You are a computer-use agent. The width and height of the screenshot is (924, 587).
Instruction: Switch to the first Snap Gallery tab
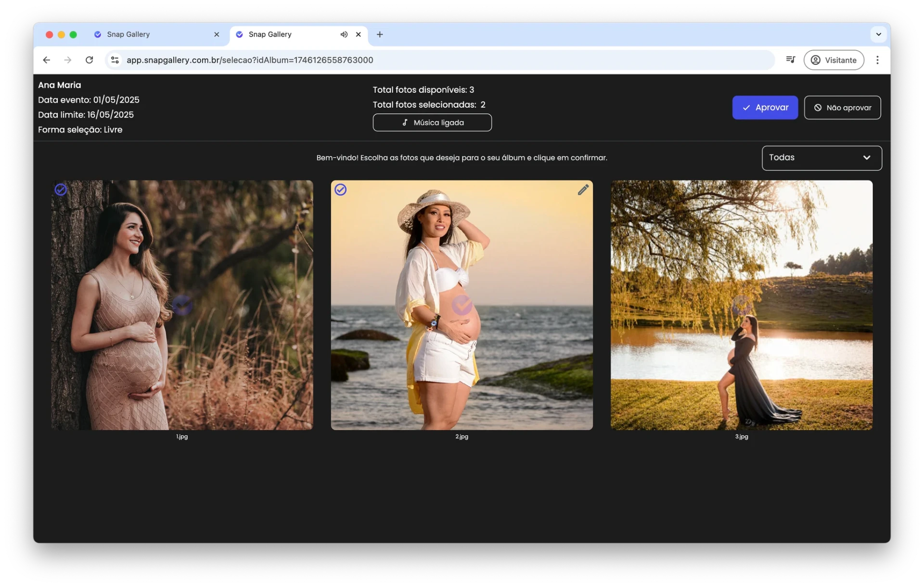[x=156, y=34]
